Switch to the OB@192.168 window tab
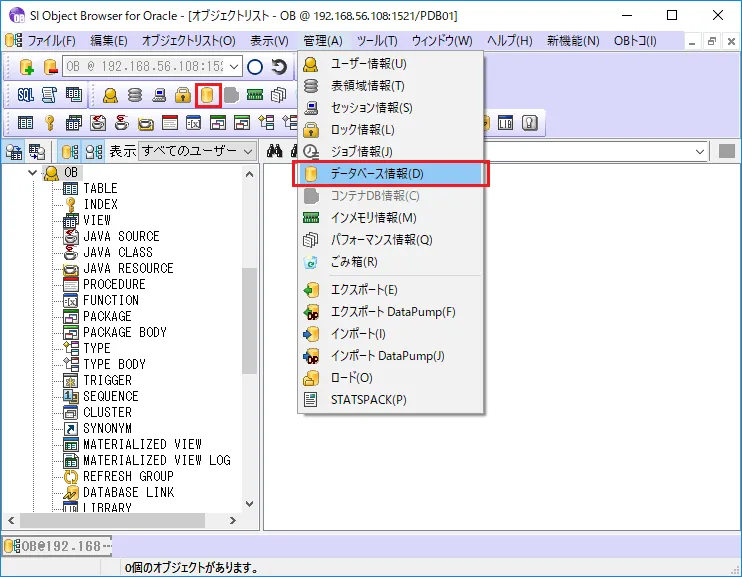Screen dimensions: 742x577 click(x=58, y=546)
